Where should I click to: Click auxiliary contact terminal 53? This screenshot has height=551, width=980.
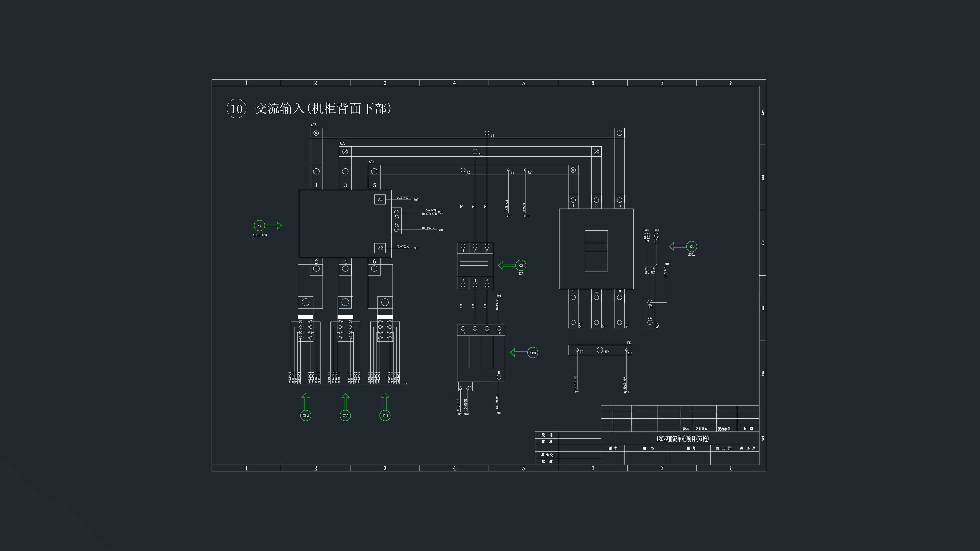tap(396, 212)
